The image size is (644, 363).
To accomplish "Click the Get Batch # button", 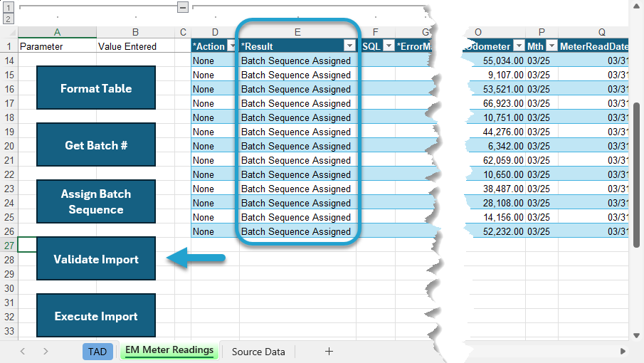I will (x=96, y=144).
